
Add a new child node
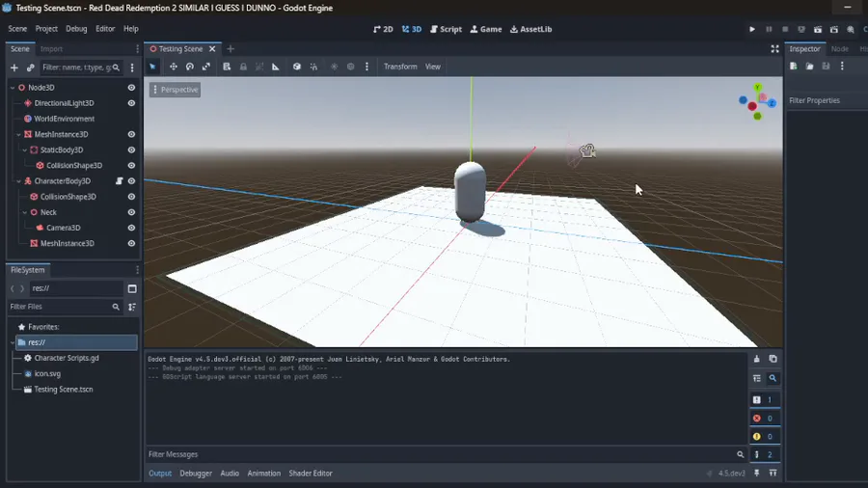click(x=14, y=68)
